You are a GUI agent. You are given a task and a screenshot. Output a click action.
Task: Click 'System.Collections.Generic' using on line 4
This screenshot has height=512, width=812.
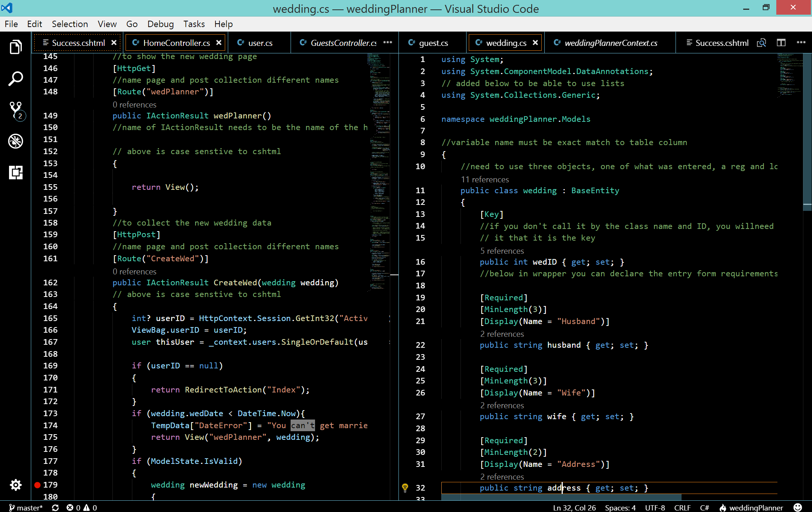point(533,95)
